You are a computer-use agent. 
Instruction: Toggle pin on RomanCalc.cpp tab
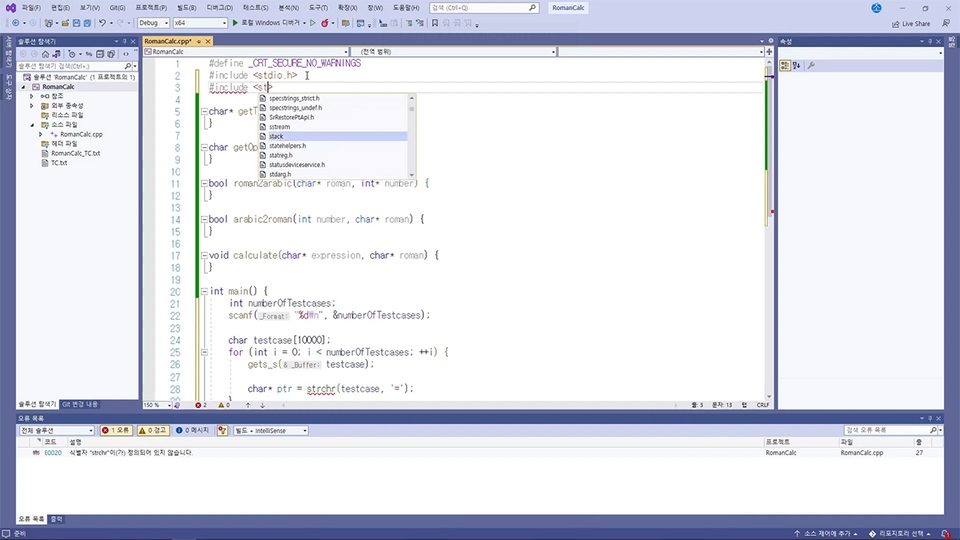point(199,42)
